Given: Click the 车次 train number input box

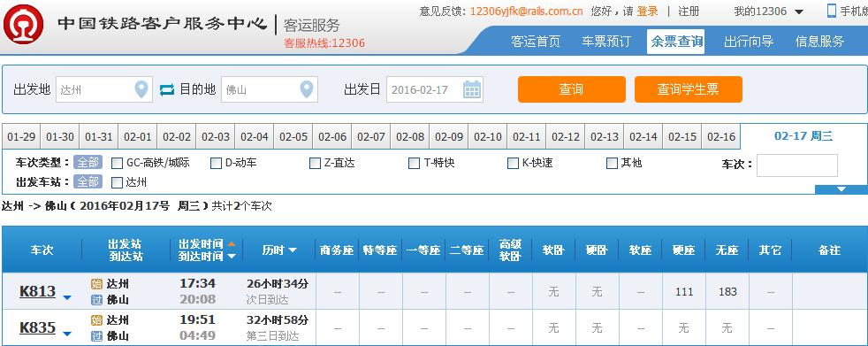Looking at the screenshot, I should (x=797, y=165).
